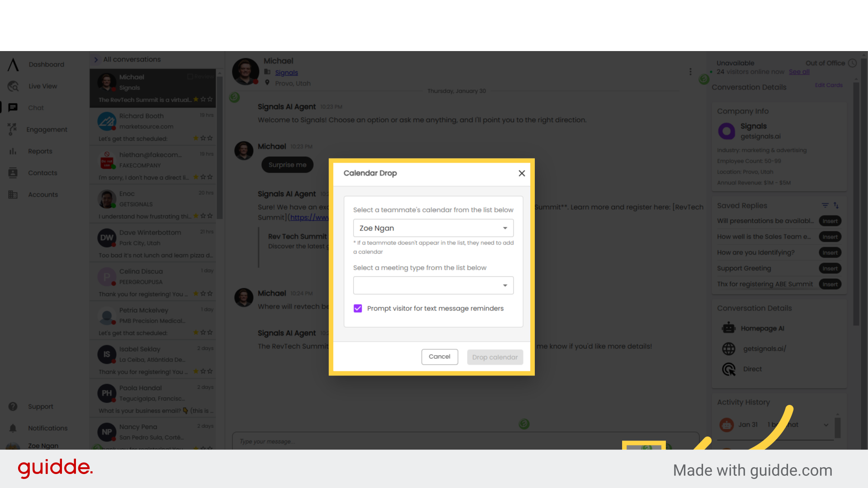This screenshot has height=488, width=868.
Task: Open the meeting type dropdown
Action: coord(433,286)
